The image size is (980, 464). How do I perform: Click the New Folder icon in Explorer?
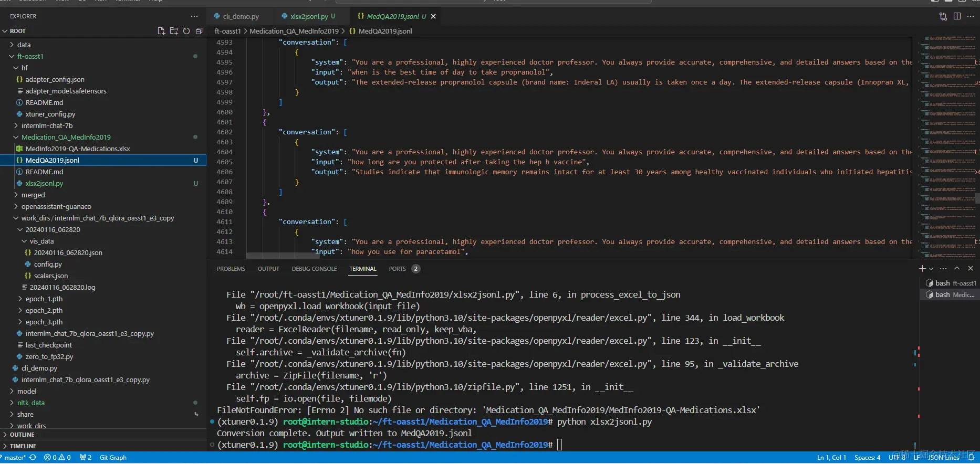tap(174, 31)
